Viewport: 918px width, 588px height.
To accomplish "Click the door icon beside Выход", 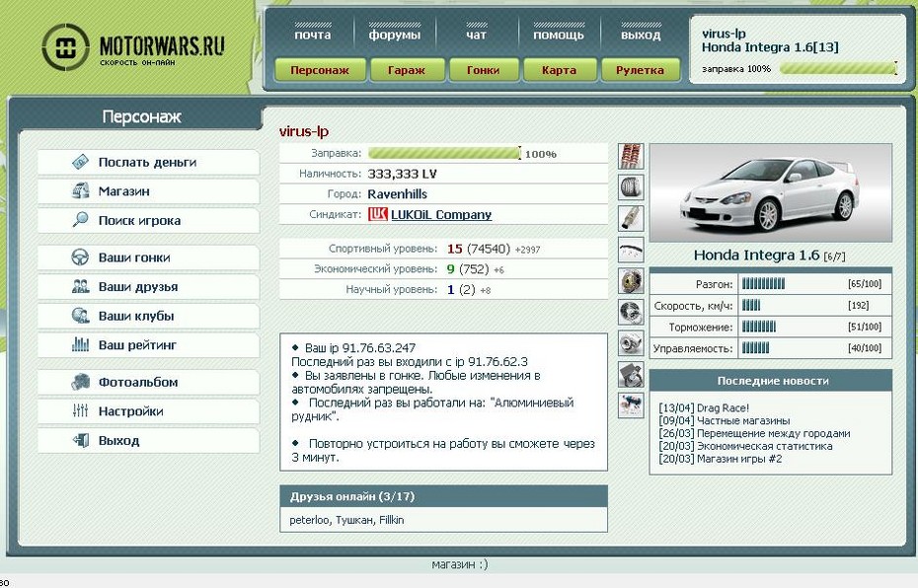I will 80,440.
